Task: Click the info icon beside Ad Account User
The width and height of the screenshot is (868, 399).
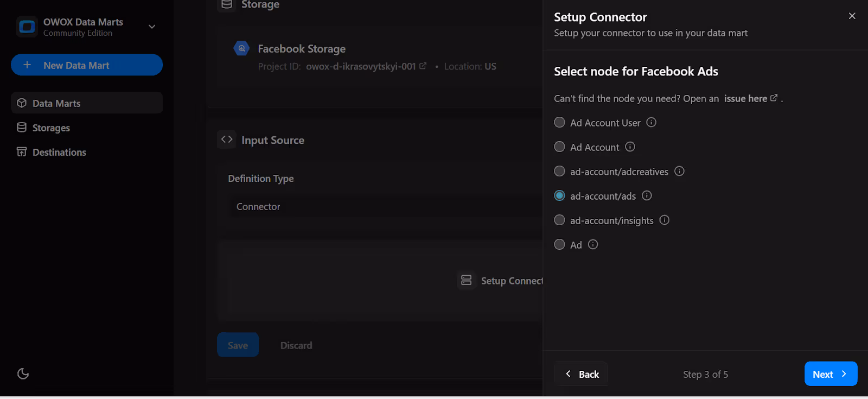Action: click(x=652, y=123)
